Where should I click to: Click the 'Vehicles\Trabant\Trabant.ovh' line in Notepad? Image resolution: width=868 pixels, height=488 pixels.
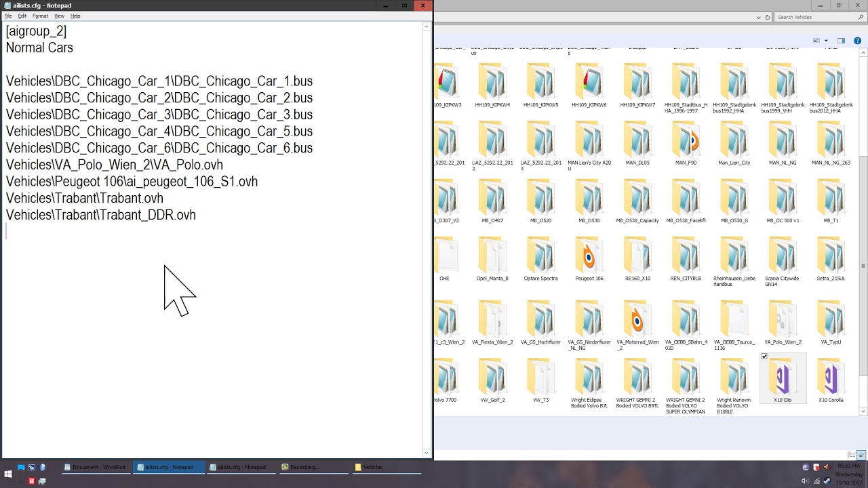pos(85,199)
